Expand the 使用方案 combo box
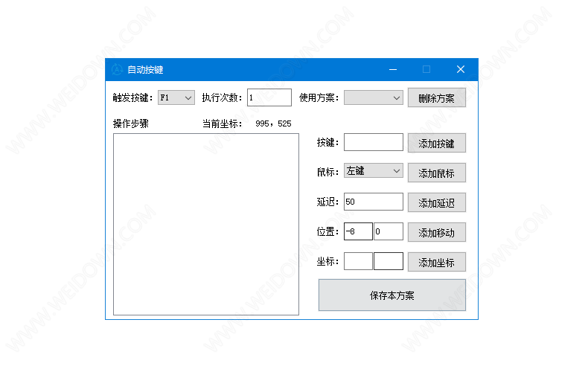The image size is (588, 372). click(x=374, y=97)
